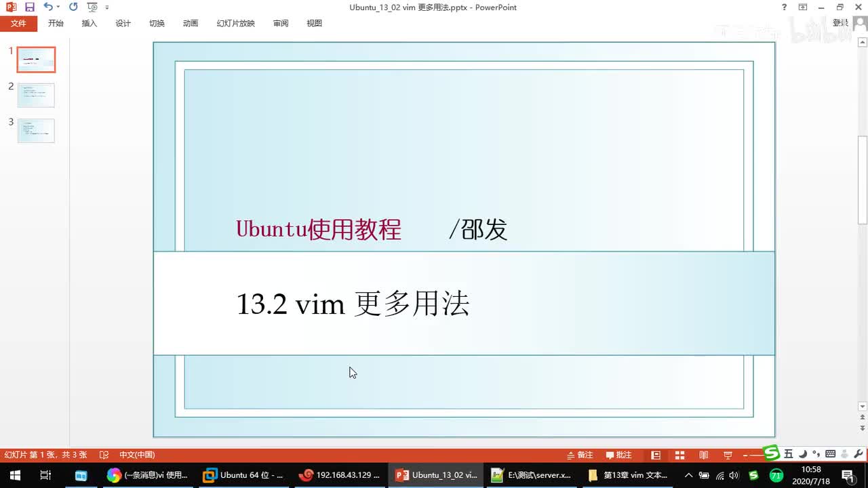Viewport: 868px width, 488px height.
Task: Switch to Normal view icon
Action: [656, 455]
